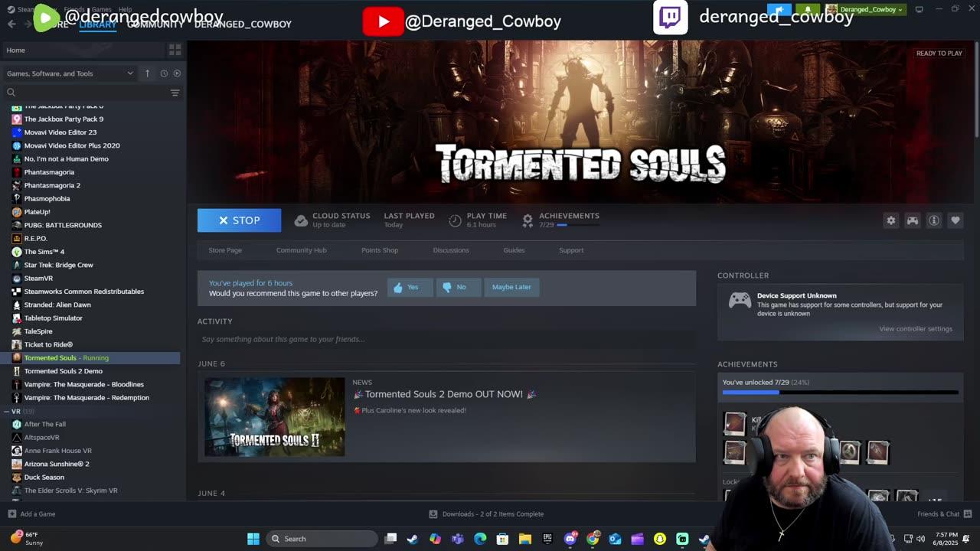Viewport: 980px width, 551px height.
Task: Choose No for recommendation
Action: (458, 287)
